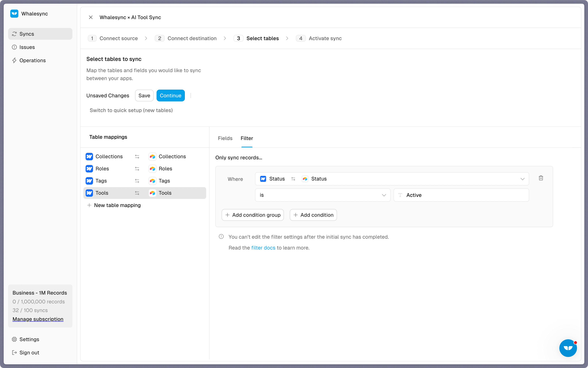Click the '32 / 100 syncs' text
Screen dimensions: 588x368
tap(30, 310)
